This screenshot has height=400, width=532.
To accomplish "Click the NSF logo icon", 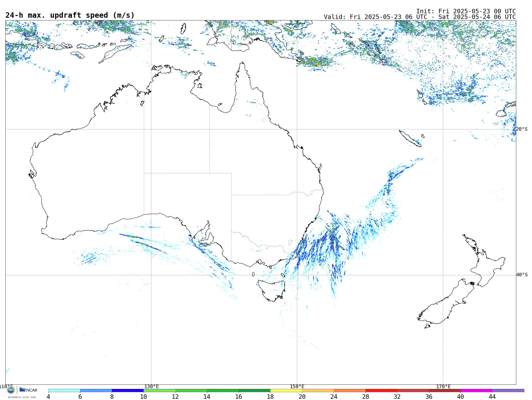I will (x=11, y=390).
